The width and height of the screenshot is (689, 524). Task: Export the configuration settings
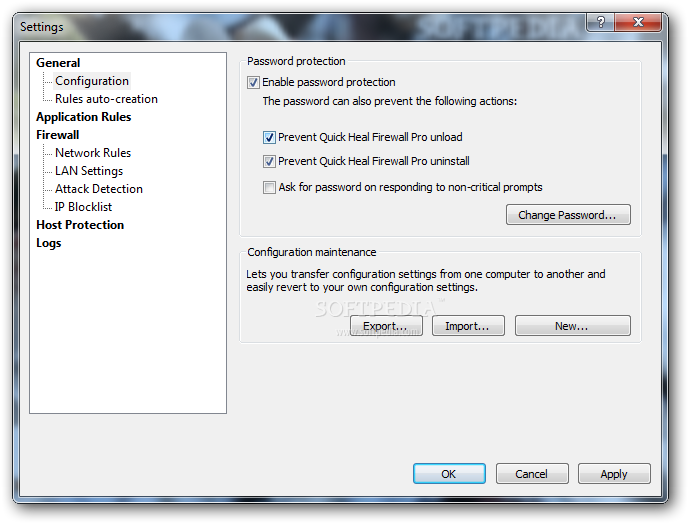coord(386,326)
